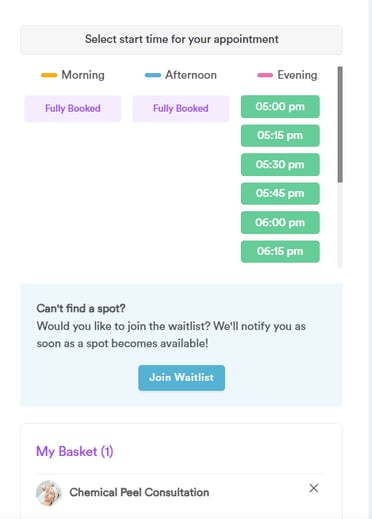Click the blue Afternoon legend marker
The height and width of the screenshot is (519, 372).
click(153, 75)
